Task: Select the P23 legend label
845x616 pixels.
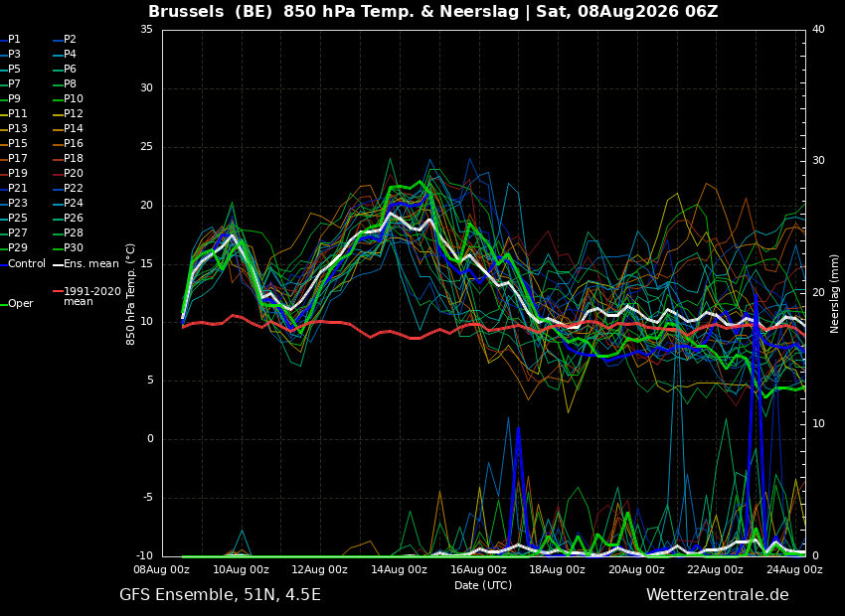Action: point(17,203)
